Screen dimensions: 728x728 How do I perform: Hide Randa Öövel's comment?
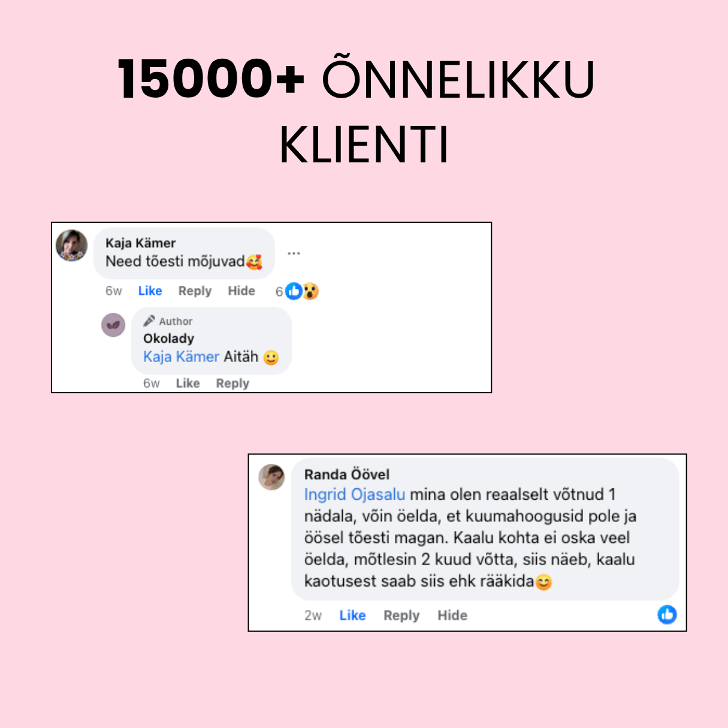coord(452,615)
